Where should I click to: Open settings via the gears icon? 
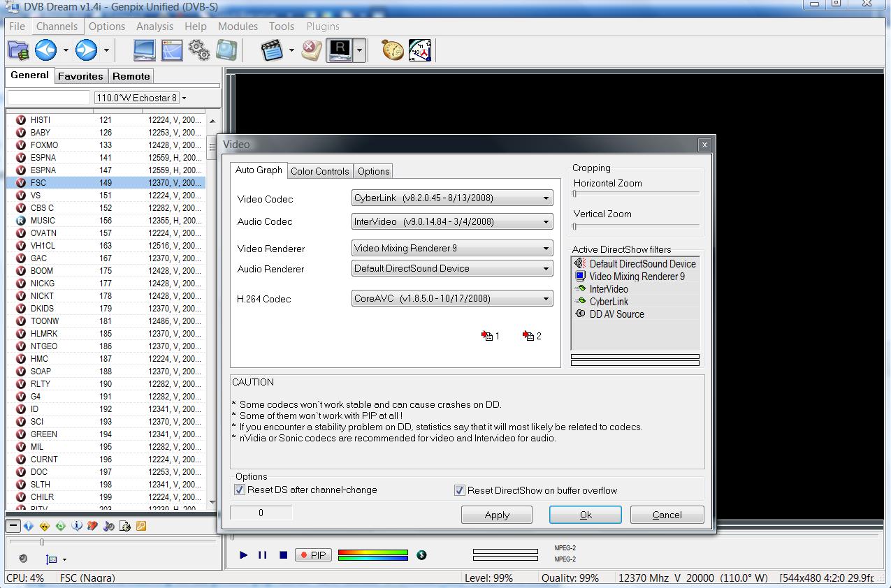coord(199,50)
